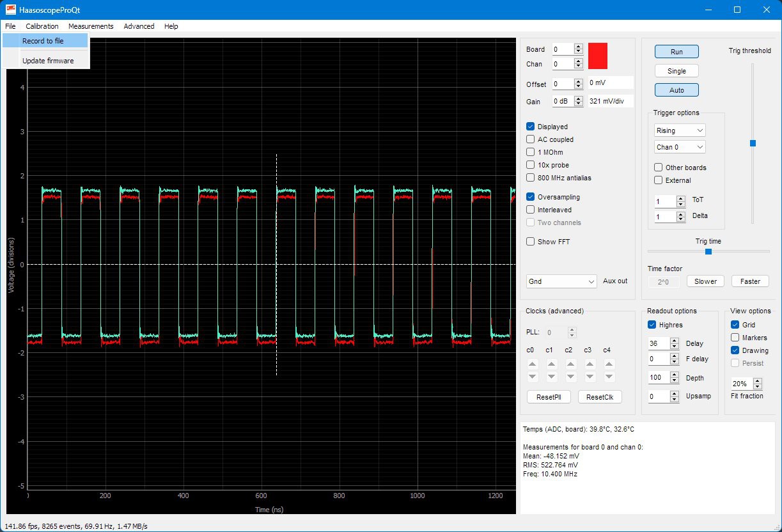Image resolution: width=782 pixels, height=532 pixels.
Task: Click the Single acquisition button
Action: pyautogui.click(x=676, y=71)
